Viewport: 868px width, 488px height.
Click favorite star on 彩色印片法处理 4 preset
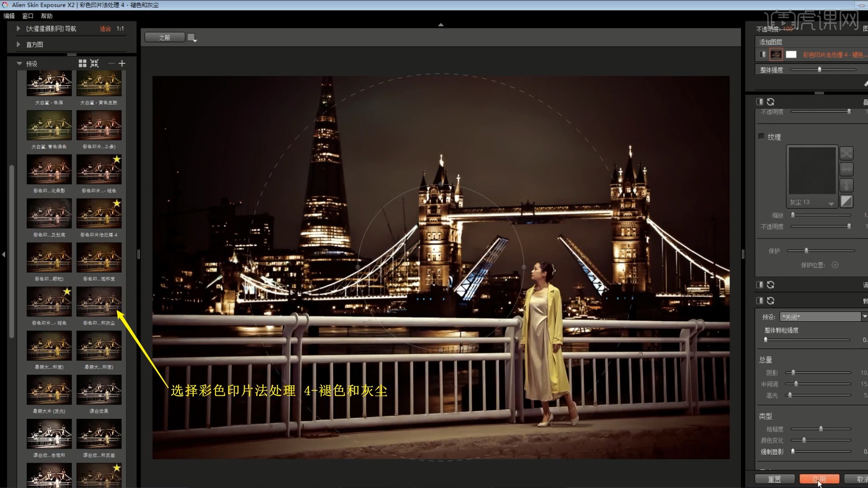tap(117, 203)
